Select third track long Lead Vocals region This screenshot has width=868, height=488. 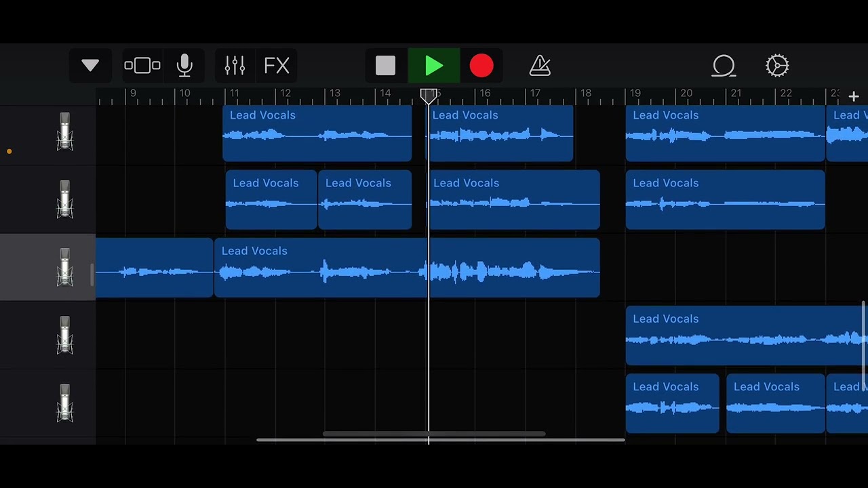[x=407, y=268]
